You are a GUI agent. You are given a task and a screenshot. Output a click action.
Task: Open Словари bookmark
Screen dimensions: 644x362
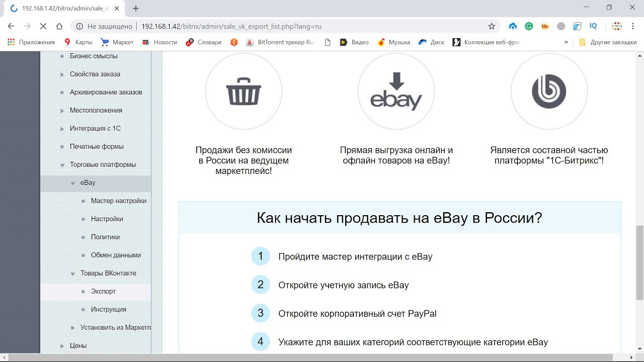coord(204,42)
